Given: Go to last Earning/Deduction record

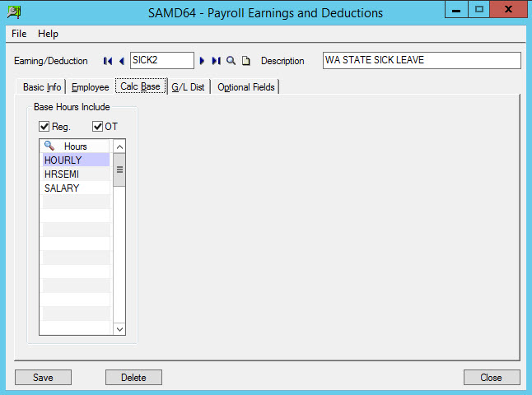Looking at the screenshot, I should (x=216, y=61).
